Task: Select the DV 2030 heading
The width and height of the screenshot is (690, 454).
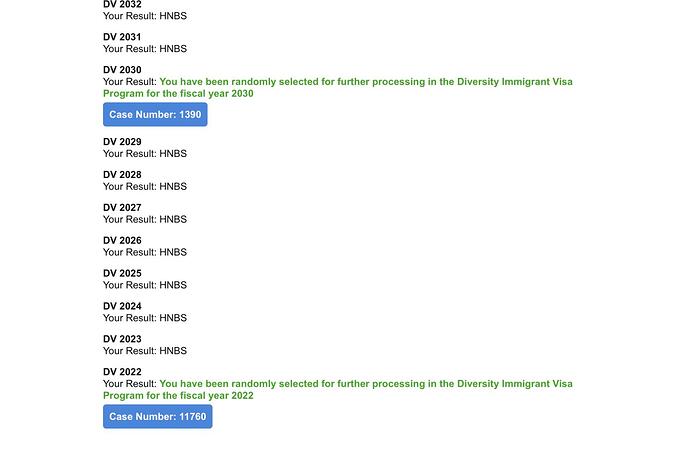Action: coord(122,70)
